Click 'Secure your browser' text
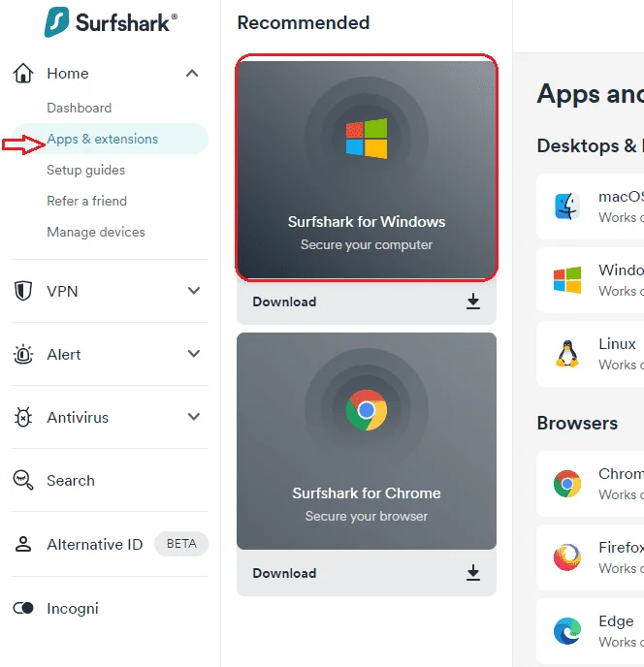 coord(367,516)
